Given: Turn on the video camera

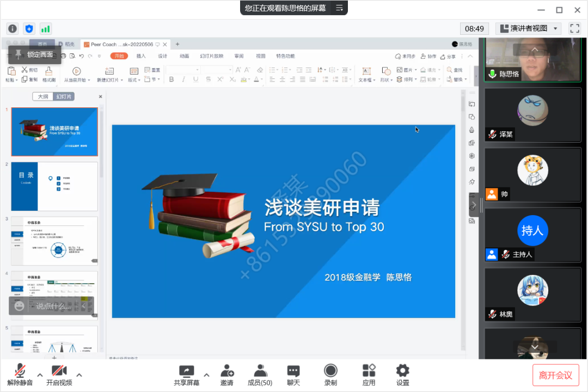Looking at the screenshot, I should click(x=59, y=375).
